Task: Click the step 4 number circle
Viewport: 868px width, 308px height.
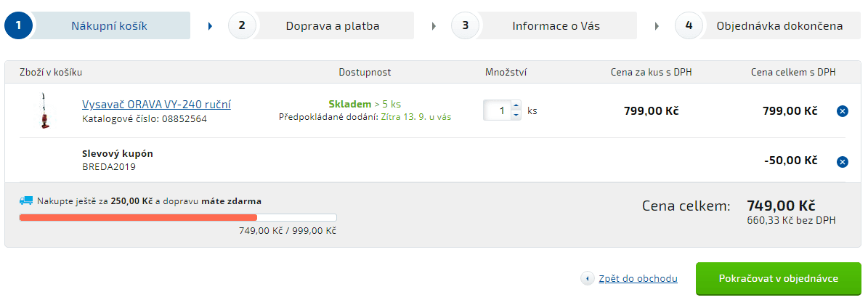Action: coord(689,25)
